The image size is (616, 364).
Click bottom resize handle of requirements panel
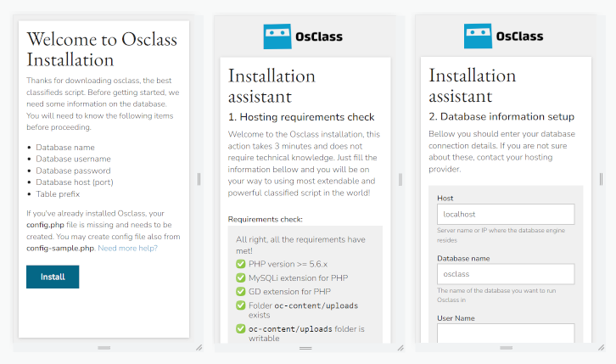305,348
